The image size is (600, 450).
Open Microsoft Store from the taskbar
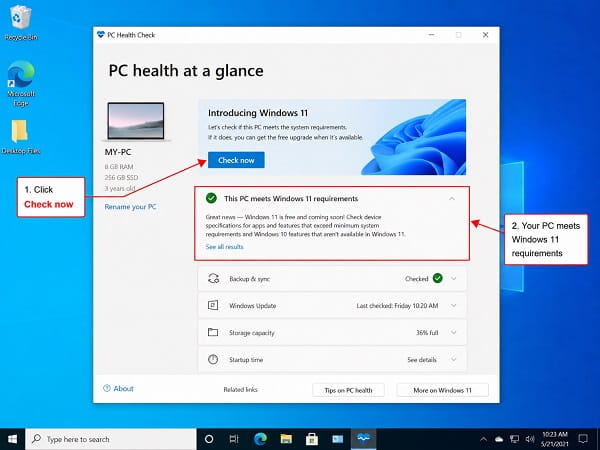pos(312,439)
